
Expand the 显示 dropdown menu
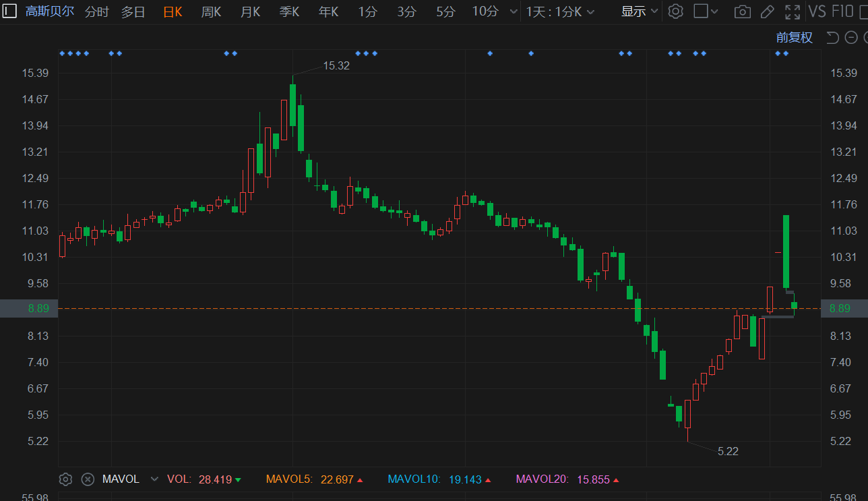(x=639, y=11)
